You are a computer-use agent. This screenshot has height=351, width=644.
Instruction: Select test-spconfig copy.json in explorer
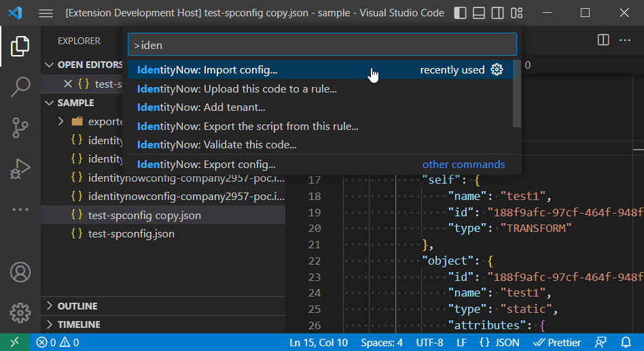(163, 215)
